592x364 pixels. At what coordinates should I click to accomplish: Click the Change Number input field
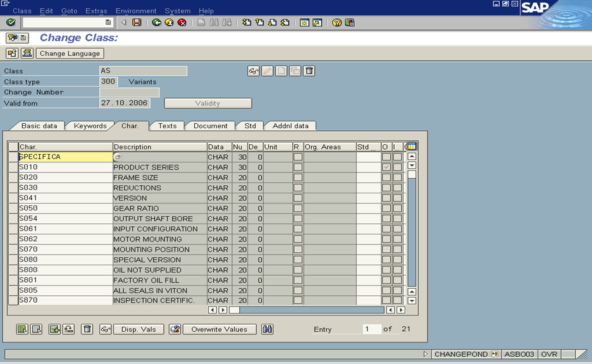click(129, 92)
